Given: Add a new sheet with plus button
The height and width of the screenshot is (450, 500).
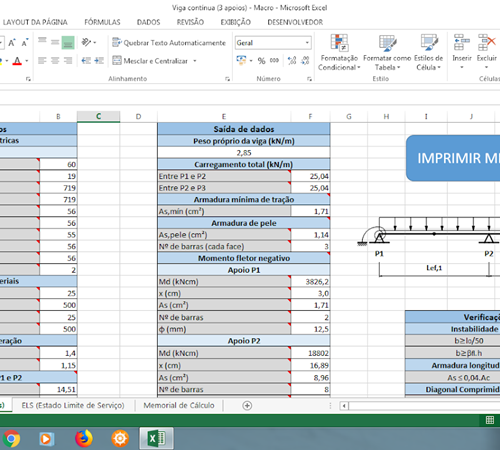Looking at the screenshot, I should click(x=247, y=406).
